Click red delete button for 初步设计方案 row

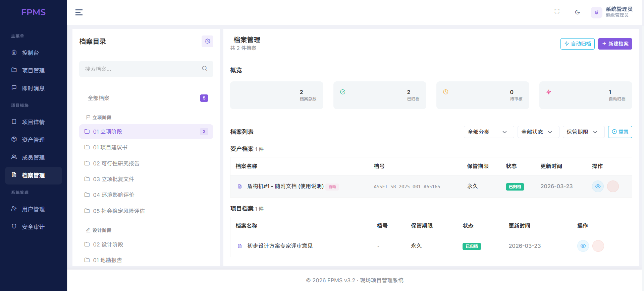(x=598, y=246)
